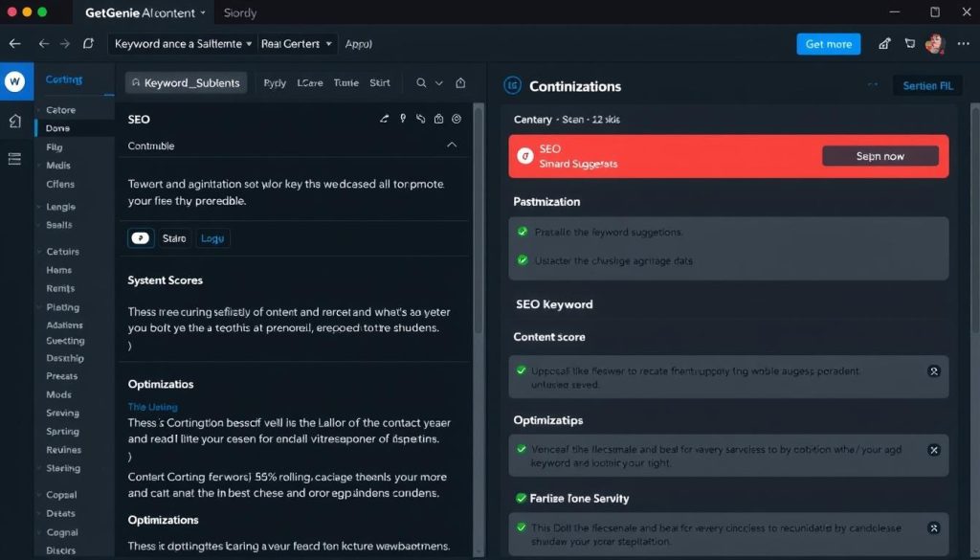980x560 pixels.
Task: Dismiss the Content score suggestion card
Action: pyautogui.click(x=934, y=371)
